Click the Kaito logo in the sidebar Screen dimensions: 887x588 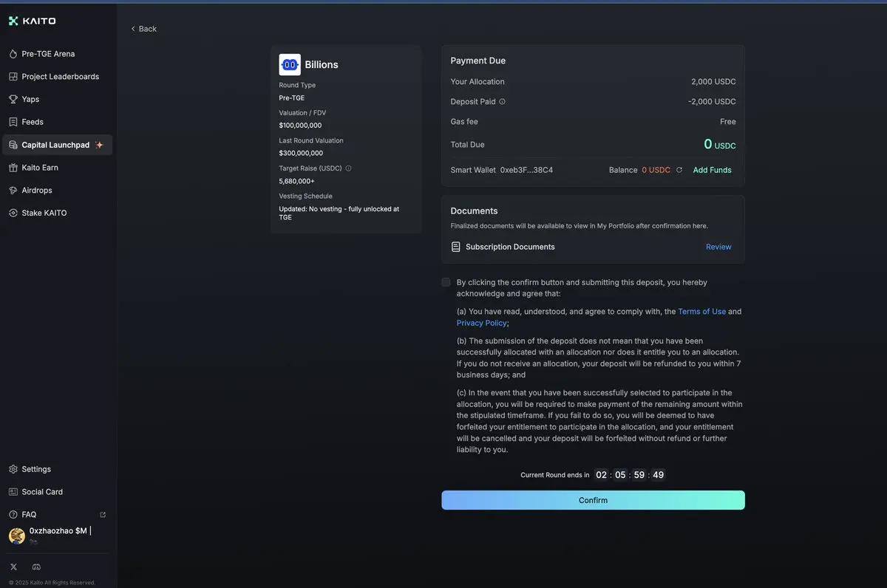point(32,21)
